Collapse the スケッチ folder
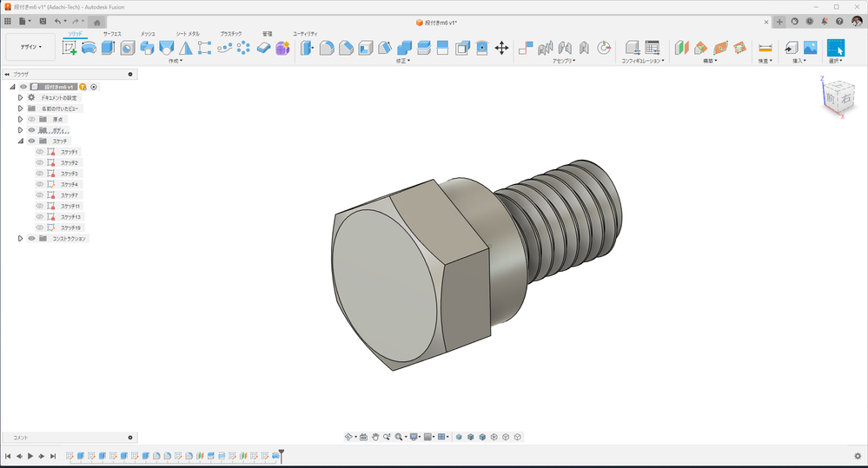The width and height of the screenshot is (868, 468). click(x=21, y=141)
